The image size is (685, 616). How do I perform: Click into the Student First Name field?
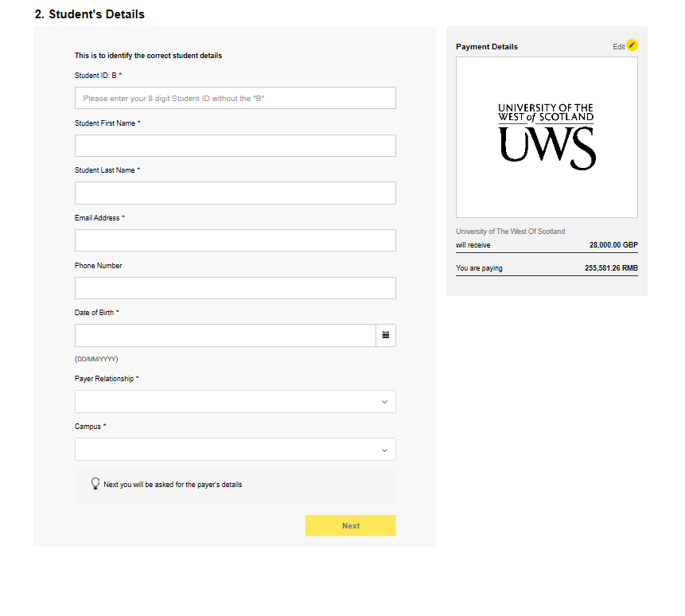coord(235,146)
